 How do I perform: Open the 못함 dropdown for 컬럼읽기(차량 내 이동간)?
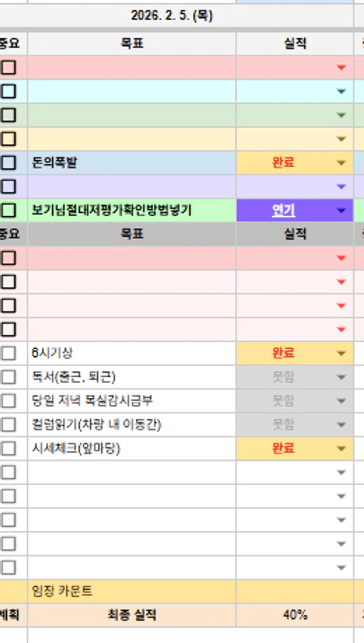[x=341, y=425]
